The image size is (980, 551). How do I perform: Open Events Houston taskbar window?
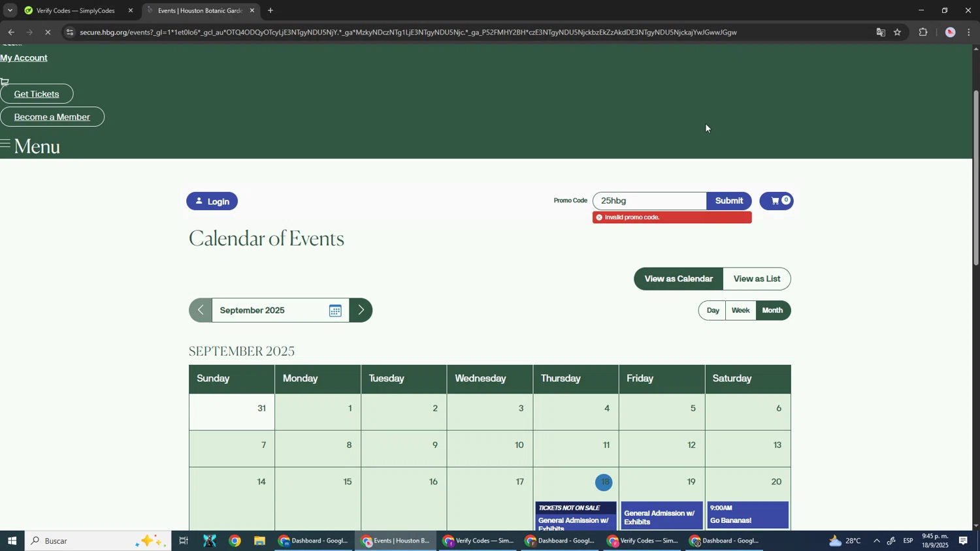coord(396,541)
